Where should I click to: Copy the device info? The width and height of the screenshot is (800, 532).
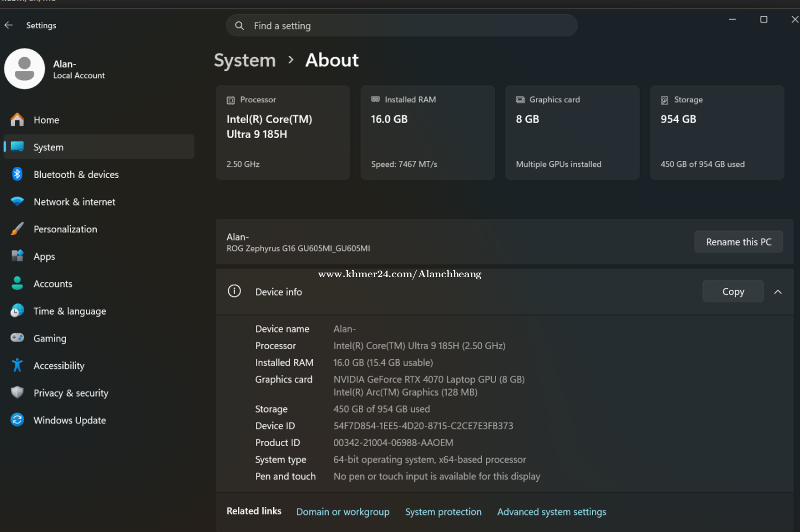[733, 292]
